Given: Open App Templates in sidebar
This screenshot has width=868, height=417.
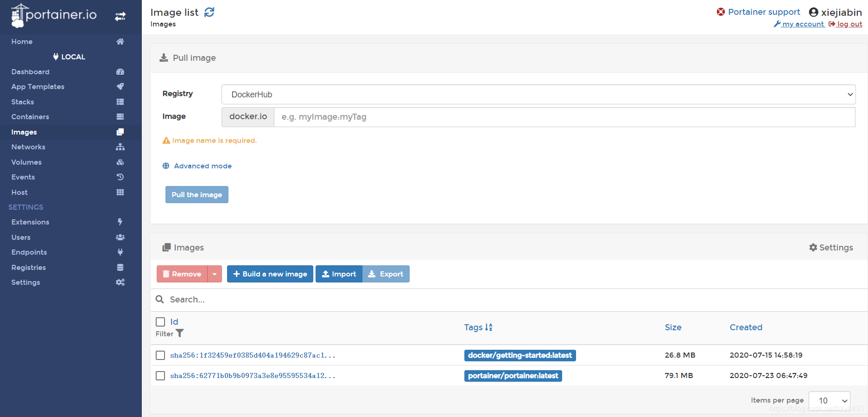Looking at the screenshot, I should (38, 87).
